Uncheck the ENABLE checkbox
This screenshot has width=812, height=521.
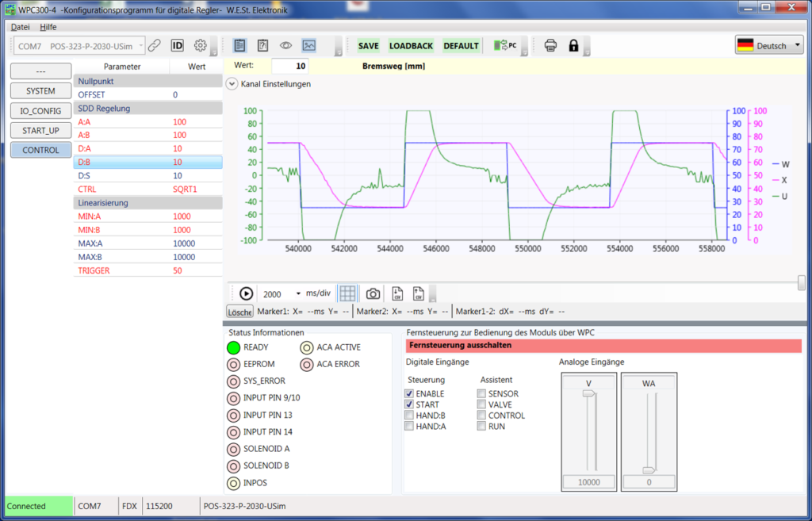tap(409, 393)
